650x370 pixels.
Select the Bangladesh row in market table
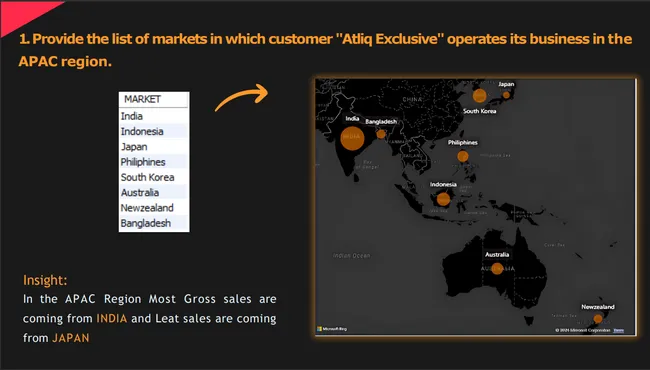[x=153, y=223]
